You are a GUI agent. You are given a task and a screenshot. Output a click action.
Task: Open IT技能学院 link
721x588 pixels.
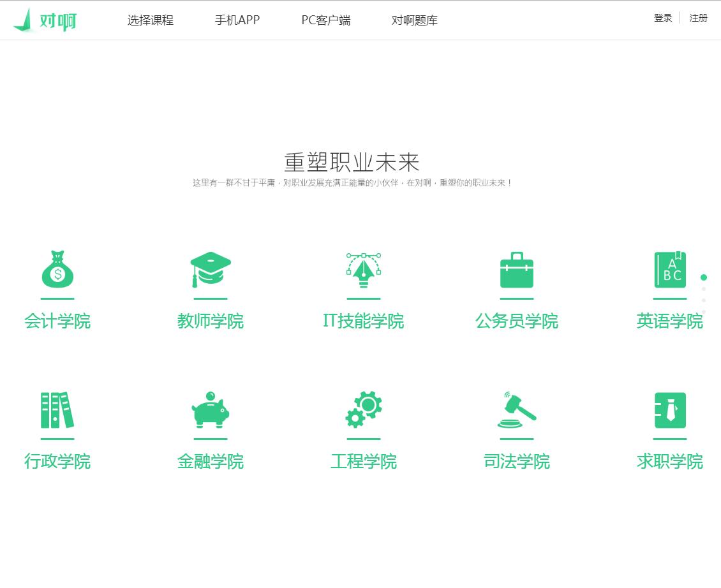click(x=364, y=321)
